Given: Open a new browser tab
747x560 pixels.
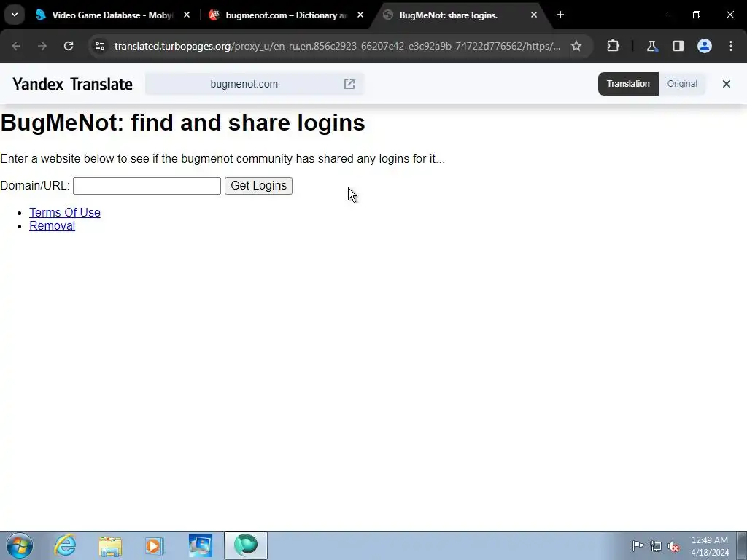Looking at the screenshot, I should click(x=560, y=15).
